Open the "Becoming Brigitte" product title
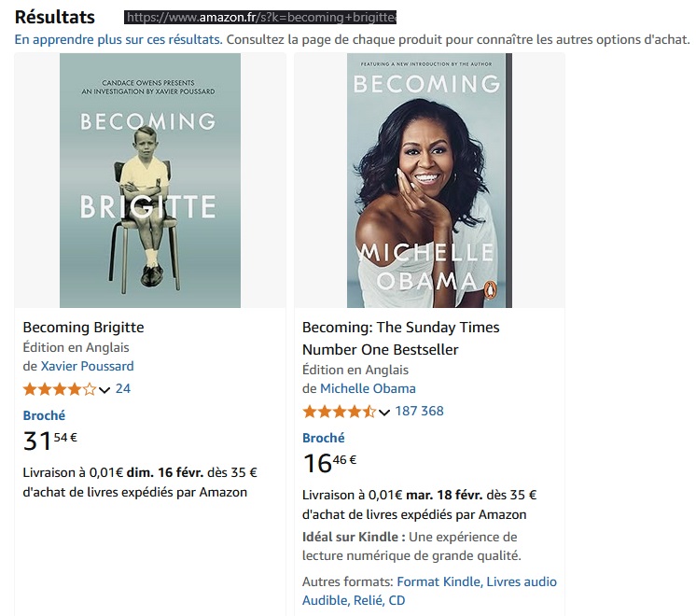696x616 pixels. click(83, 328)
